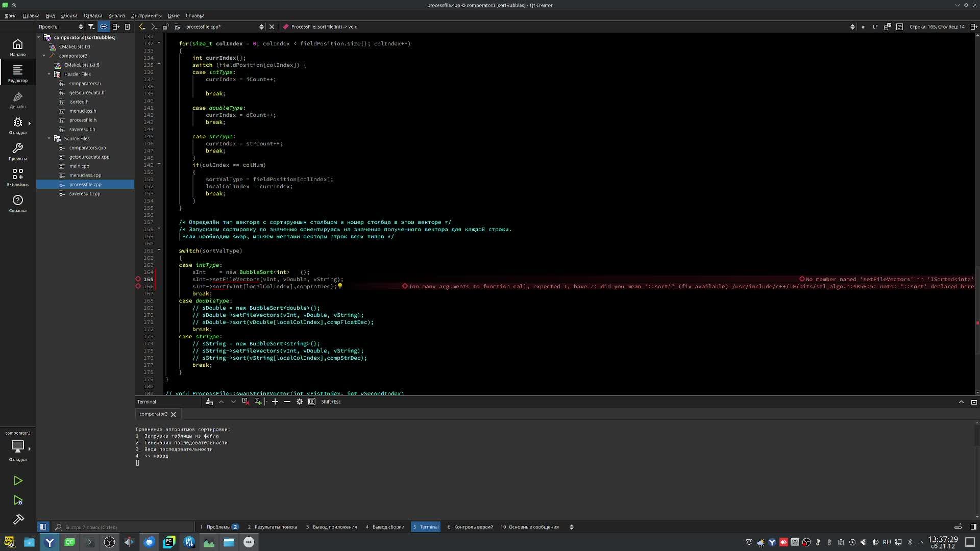Maximize the Terminal output pane
Image resolution: width=980 pixels, height=551 pixels.
tap(961, 402)
